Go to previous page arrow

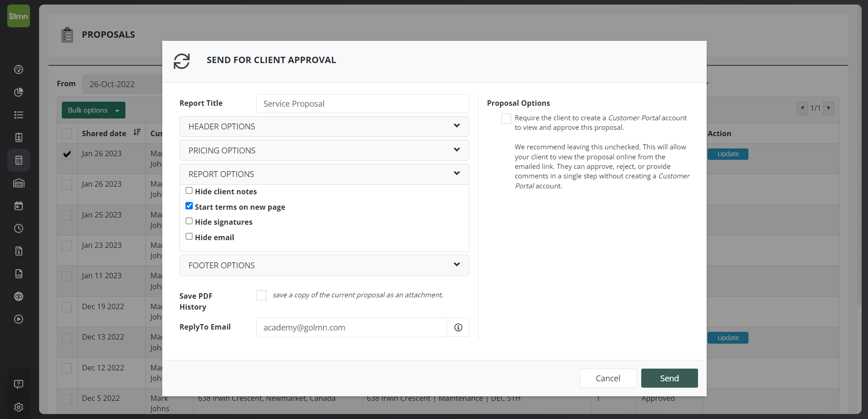802,108
